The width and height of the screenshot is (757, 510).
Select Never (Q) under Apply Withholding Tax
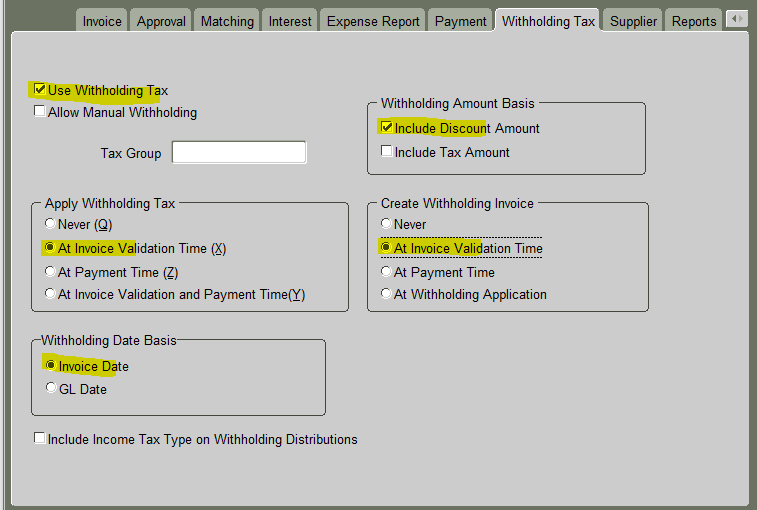[x=50, y=224]
